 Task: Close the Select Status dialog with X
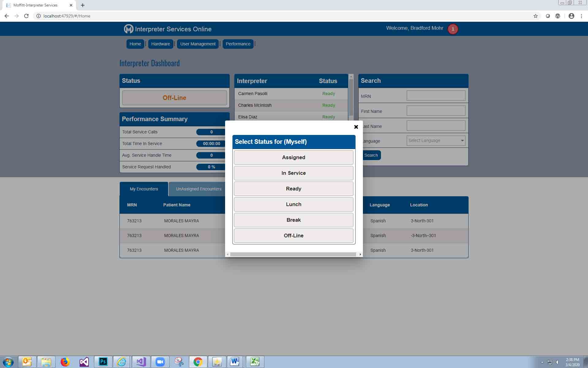click(356, 127)
